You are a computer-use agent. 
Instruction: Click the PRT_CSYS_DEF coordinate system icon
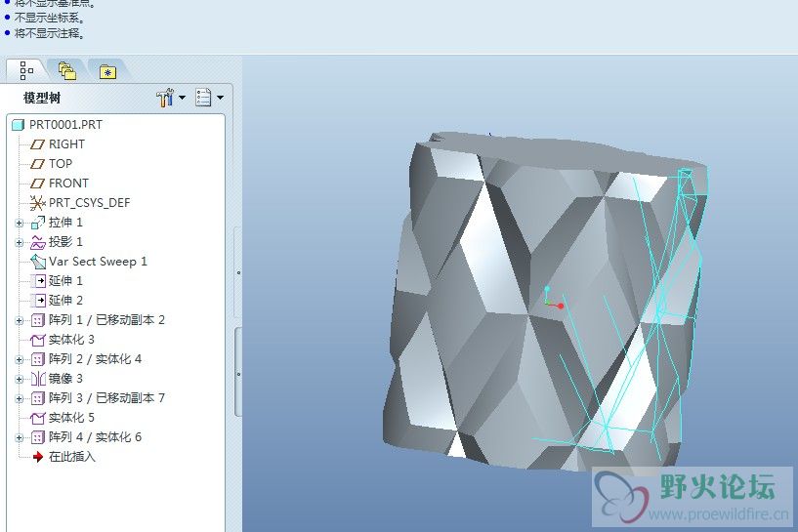coord(37,203)
